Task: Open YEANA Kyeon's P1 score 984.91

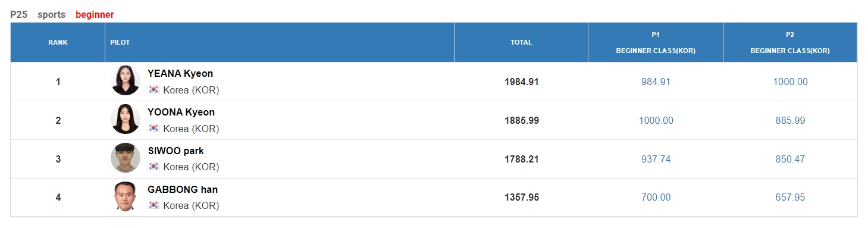Action: tap(656, 82)
